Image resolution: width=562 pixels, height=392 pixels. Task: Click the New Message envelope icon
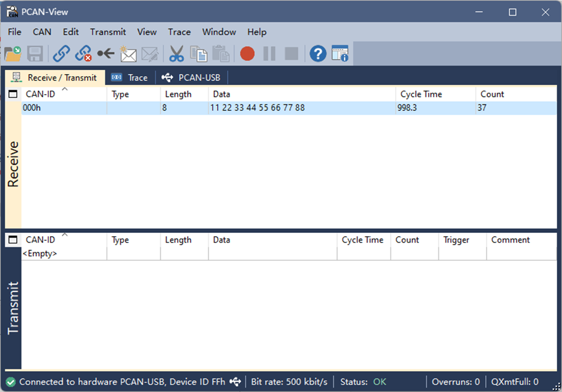click(x=128, y=54)
